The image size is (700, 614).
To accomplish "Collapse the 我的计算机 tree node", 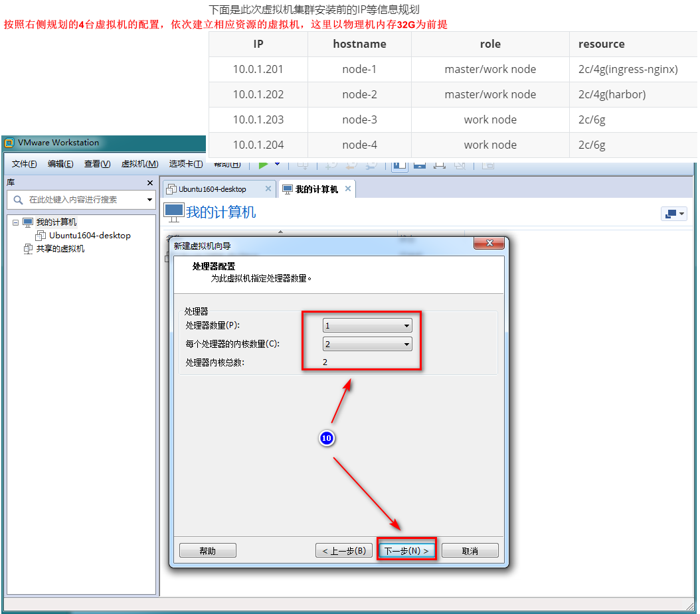I will (x=15, y=223).
